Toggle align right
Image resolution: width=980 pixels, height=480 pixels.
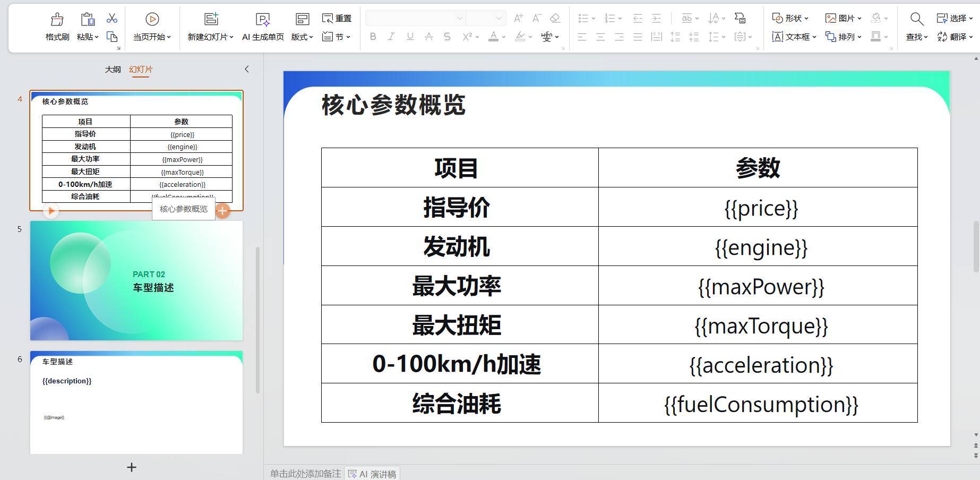coord(619,37)
